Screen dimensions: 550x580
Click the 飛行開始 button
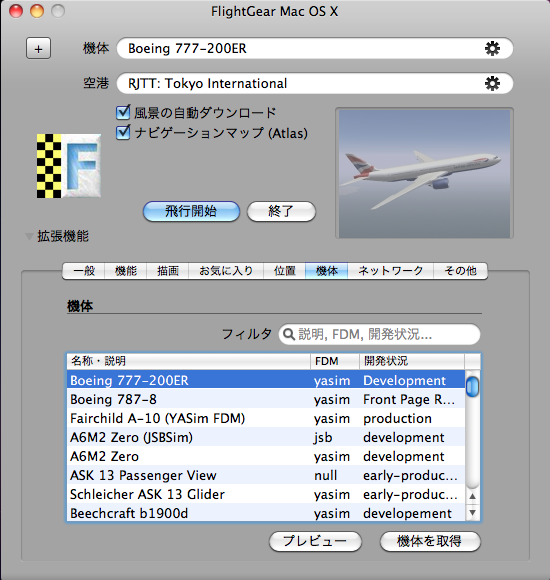point(191,211)
